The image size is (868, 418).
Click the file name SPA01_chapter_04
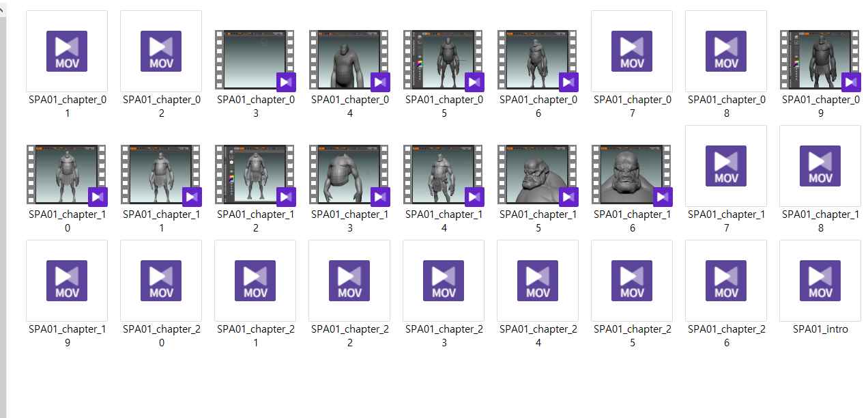(349, 107)
